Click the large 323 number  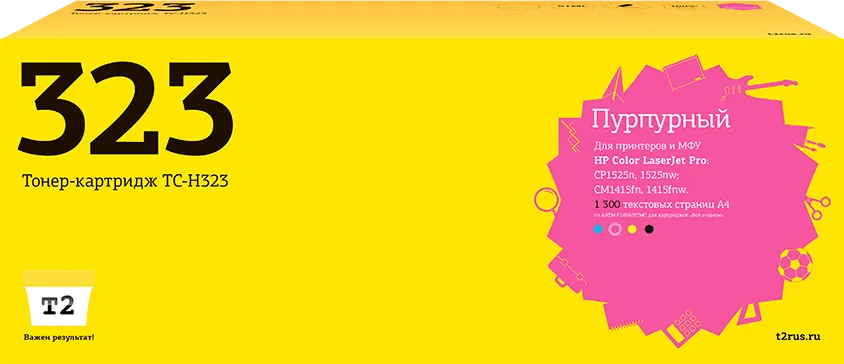(x=126, y=107)
